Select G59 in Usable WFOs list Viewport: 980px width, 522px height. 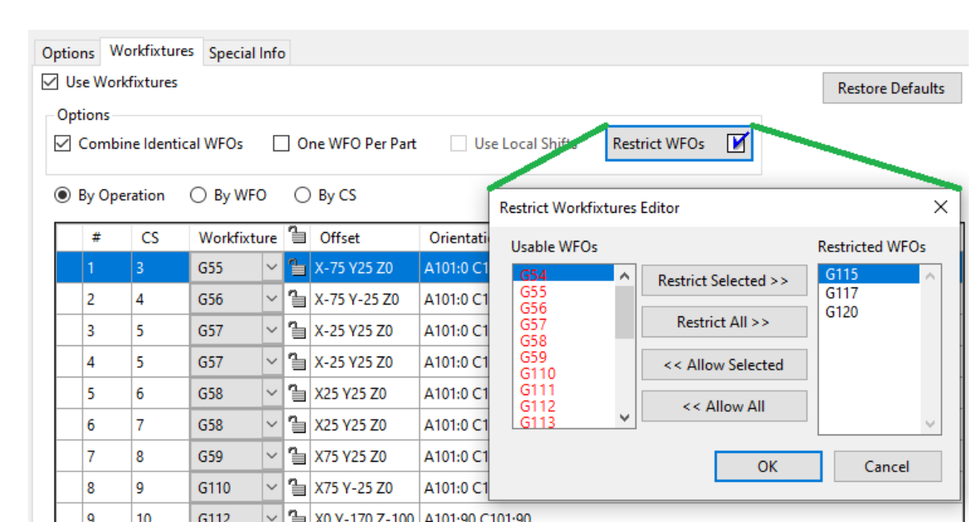pyautogui.click(x=564, y=357)
